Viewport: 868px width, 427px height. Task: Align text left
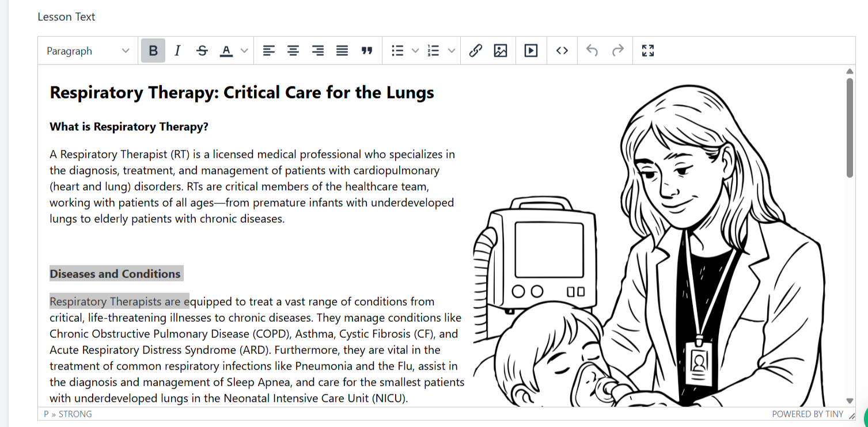pyautogui.click(x=268, y=51)
